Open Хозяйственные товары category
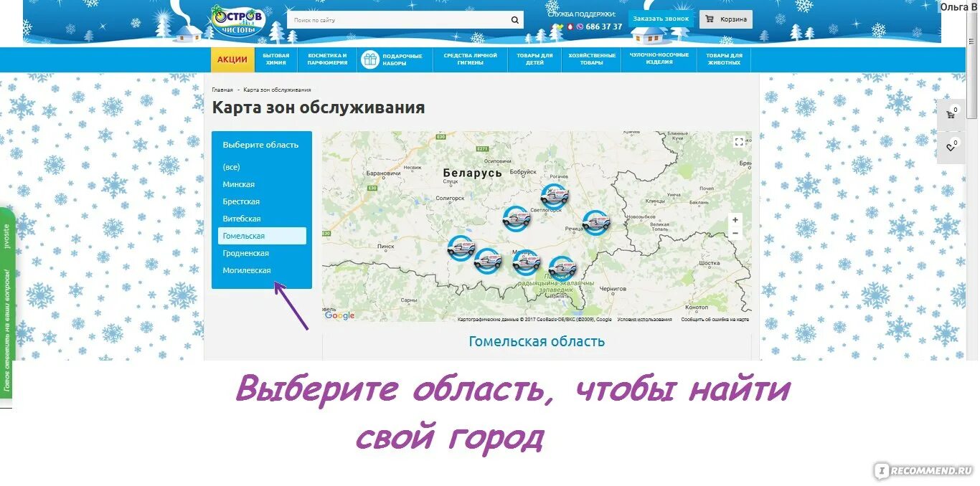This screenshot has width=980, height=486. [x=591, y=59]
